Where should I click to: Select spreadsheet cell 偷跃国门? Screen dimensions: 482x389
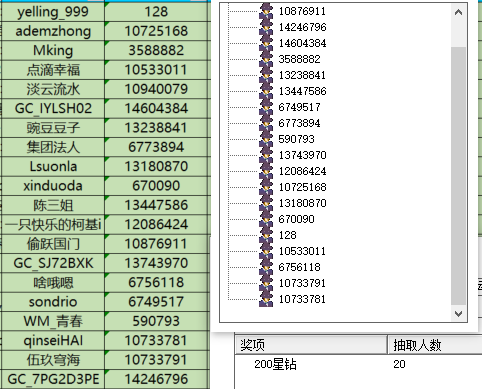(53, 244)
